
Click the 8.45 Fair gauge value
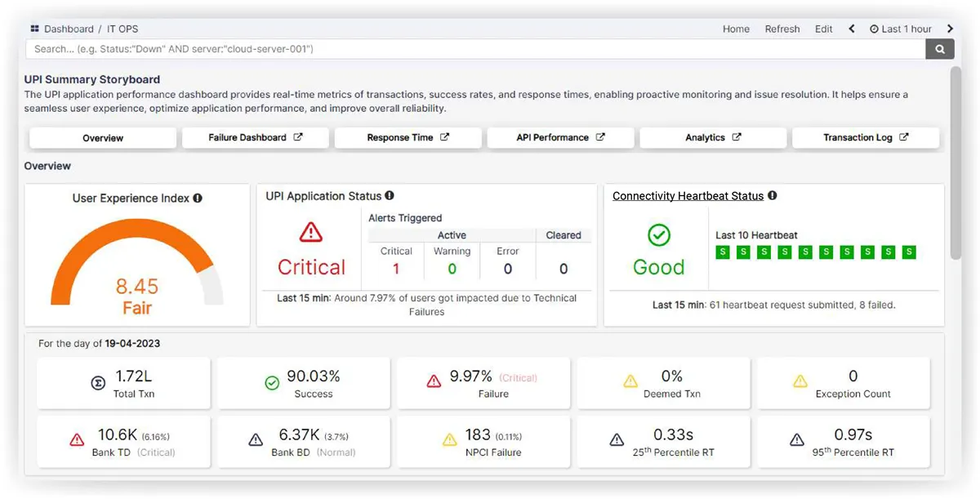(x=137, y=296)
